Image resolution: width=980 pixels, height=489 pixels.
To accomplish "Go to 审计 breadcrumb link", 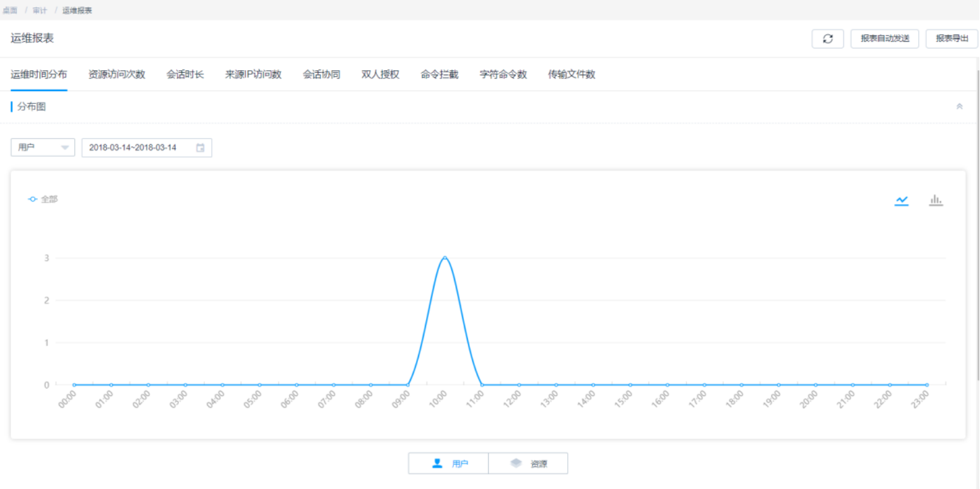I will pyautogui.click(x=40, y=10).
